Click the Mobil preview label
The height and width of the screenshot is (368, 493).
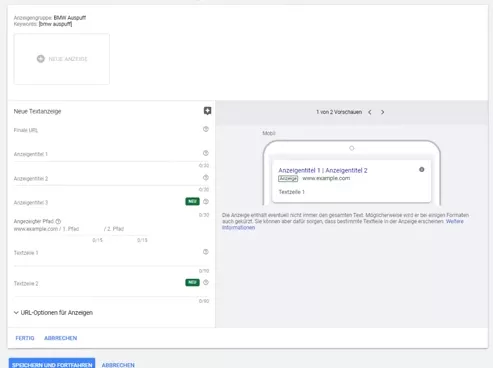point(269,133)
